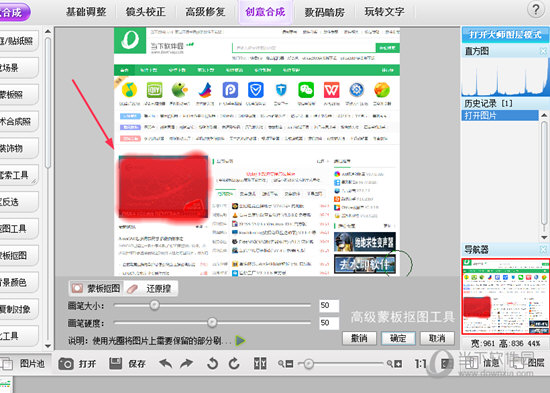Click the image pool thumbnail at bottom left

click(x=6, y=385)
